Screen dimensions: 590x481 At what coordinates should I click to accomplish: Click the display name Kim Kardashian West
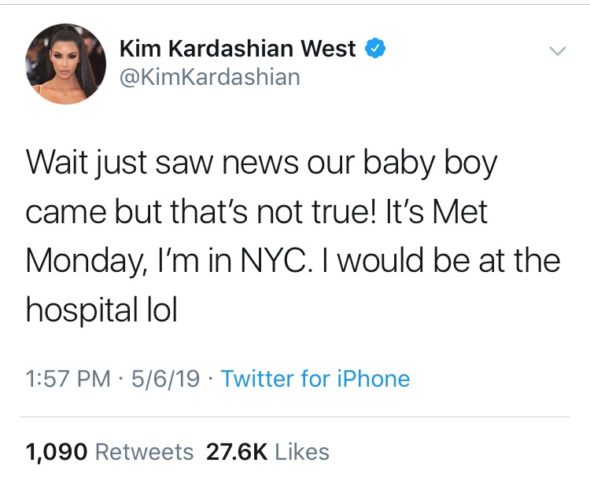click(237, 48)
